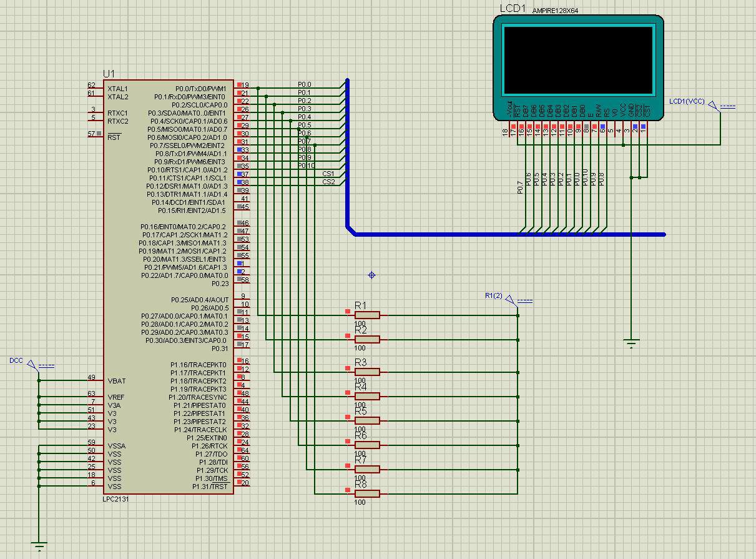
Task: Click the LPC2131 part name text
Action: [x=117, y=499]
